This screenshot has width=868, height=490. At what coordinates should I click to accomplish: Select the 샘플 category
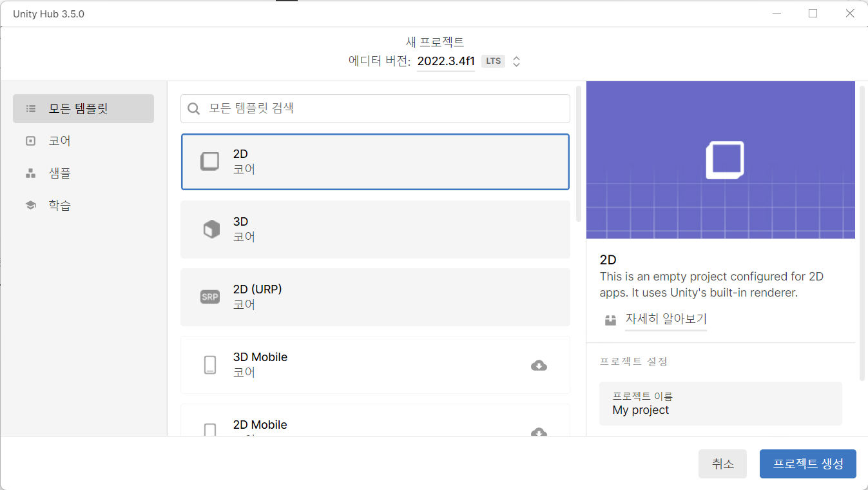(83, 173)
